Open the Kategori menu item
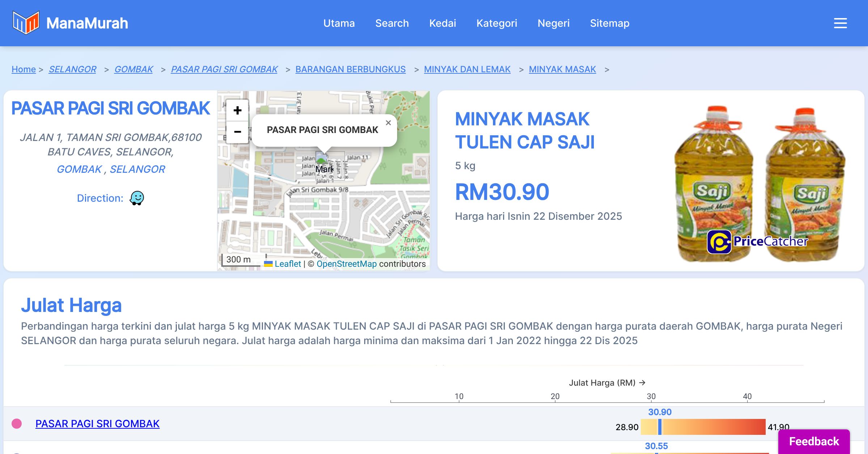 coord(497,23)
